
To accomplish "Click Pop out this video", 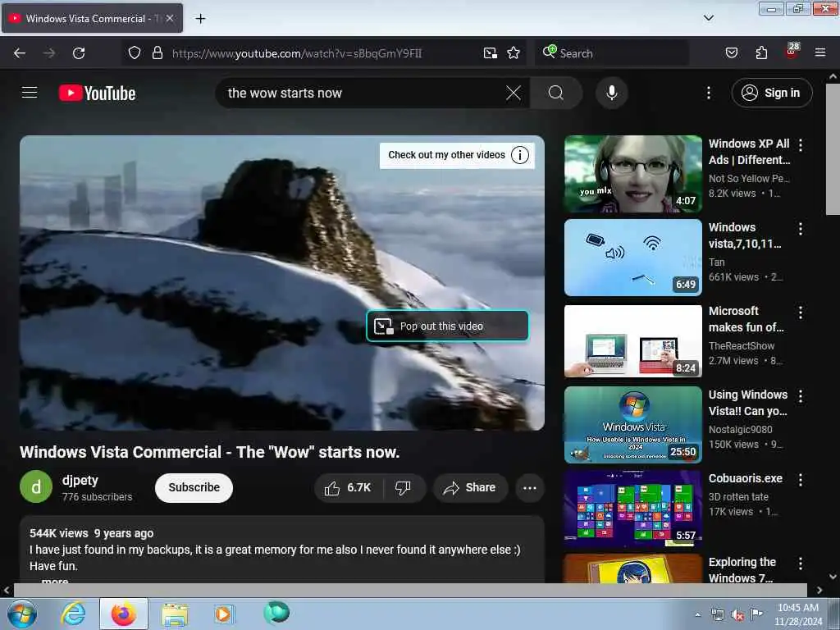I will click(447, 326).
